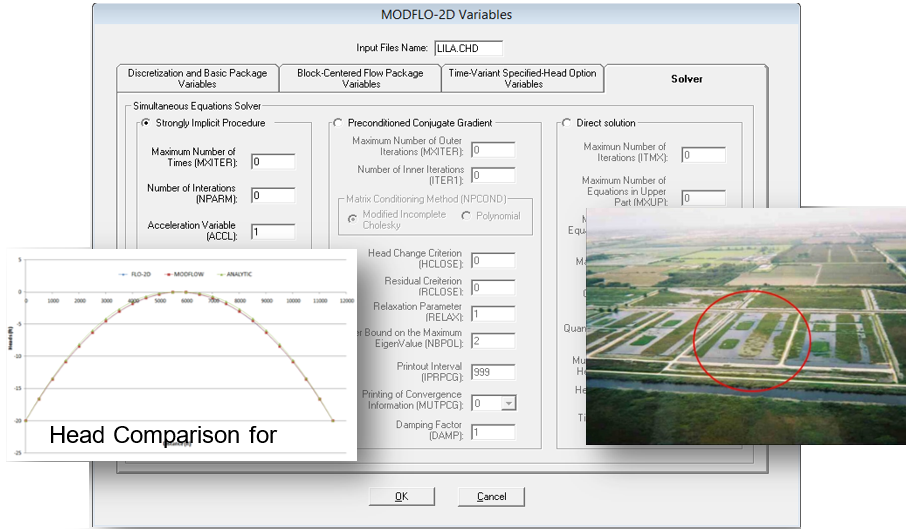Edit the Number of Interations NPARM field
This screenshot has height=529, width=910.
272,196
